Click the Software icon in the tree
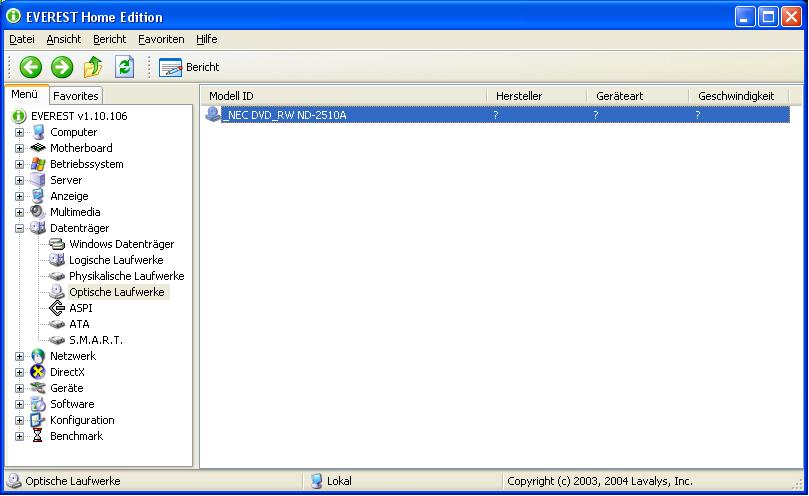The width and height of the screenshot is (809, 496). 38,404
